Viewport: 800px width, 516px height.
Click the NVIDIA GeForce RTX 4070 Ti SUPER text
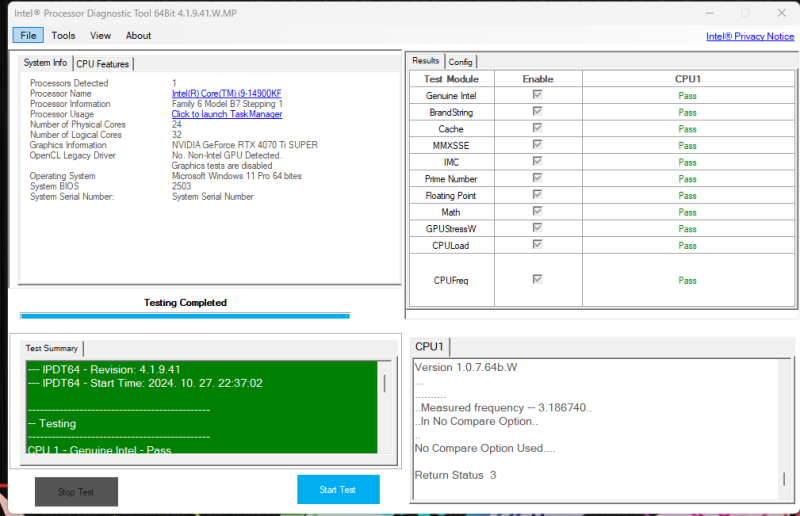pyautogui.click(x=245, y=145)
